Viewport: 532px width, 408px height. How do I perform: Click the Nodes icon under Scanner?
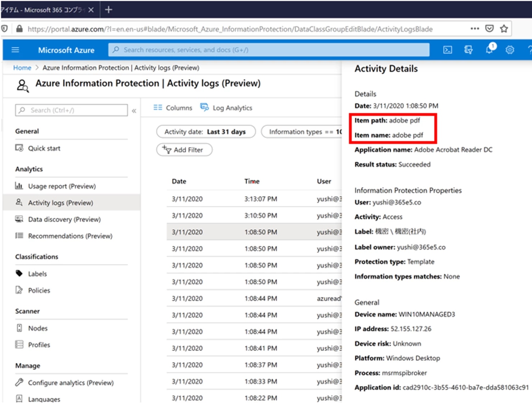(19, 328)
